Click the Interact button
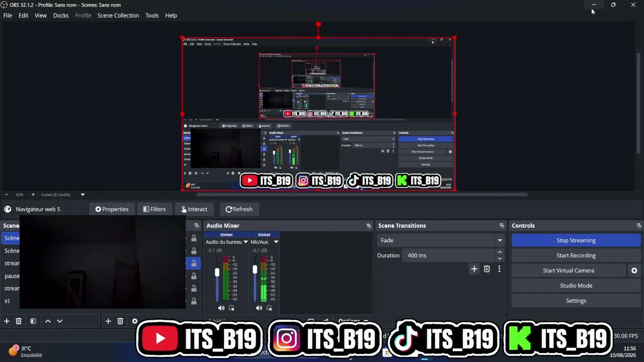Viewport: 644px width, 362px height. (194, 209)
